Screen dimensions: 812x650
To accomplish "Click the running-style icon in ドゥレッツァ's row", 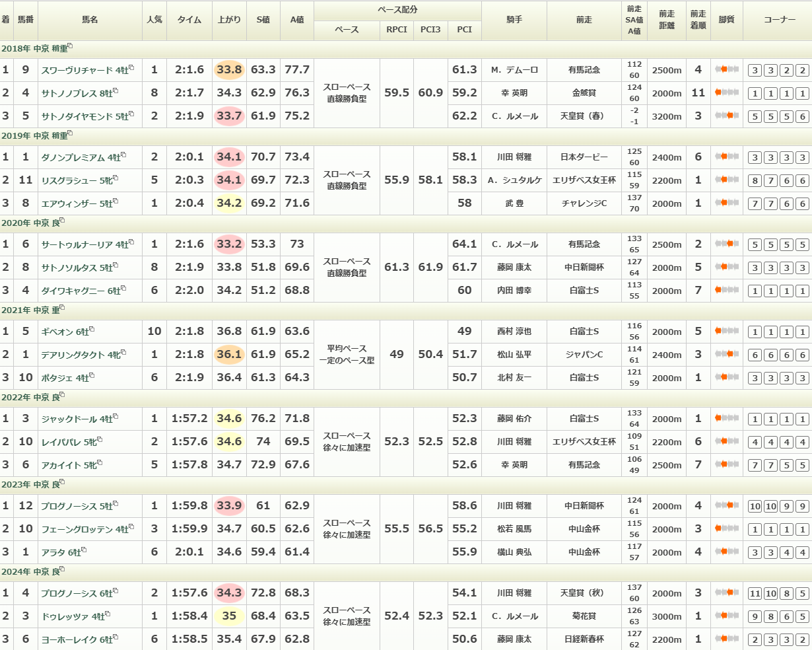I will click(x=726, y=616).
